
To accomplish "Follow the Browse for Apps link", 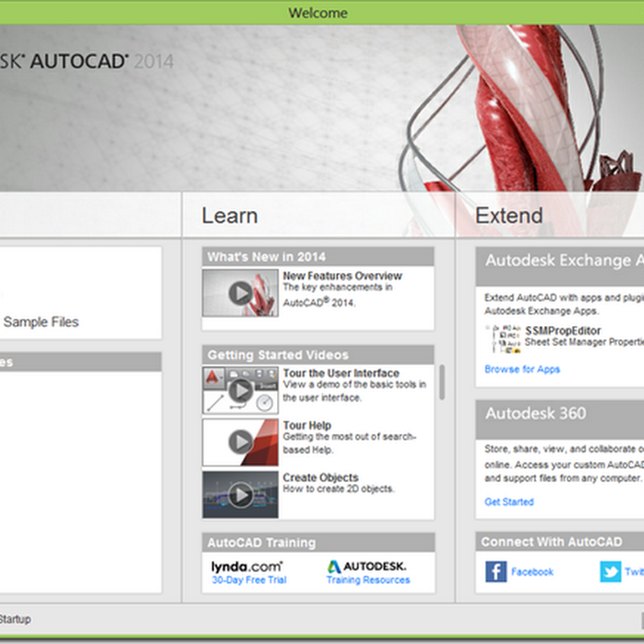I will click(522, 369).
